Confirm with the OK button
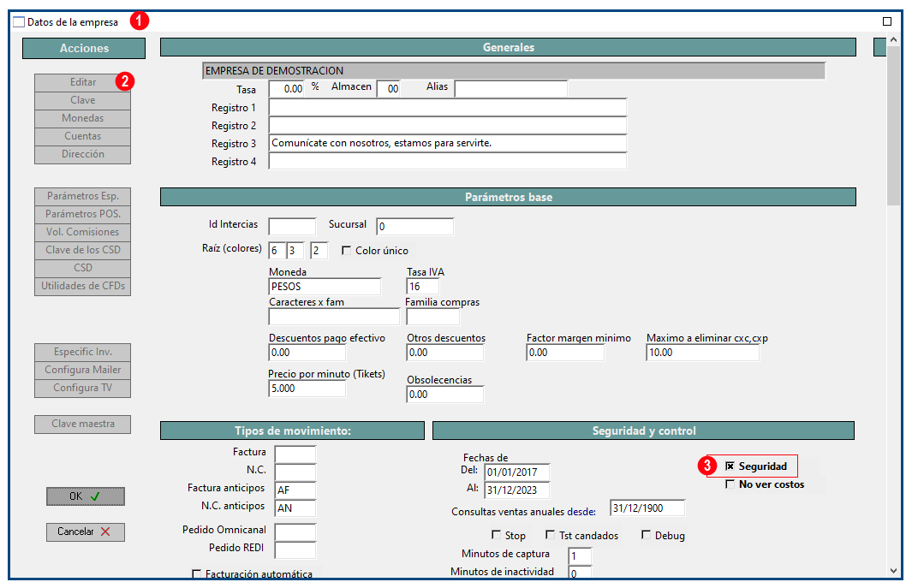 click(x=86, y=496)
